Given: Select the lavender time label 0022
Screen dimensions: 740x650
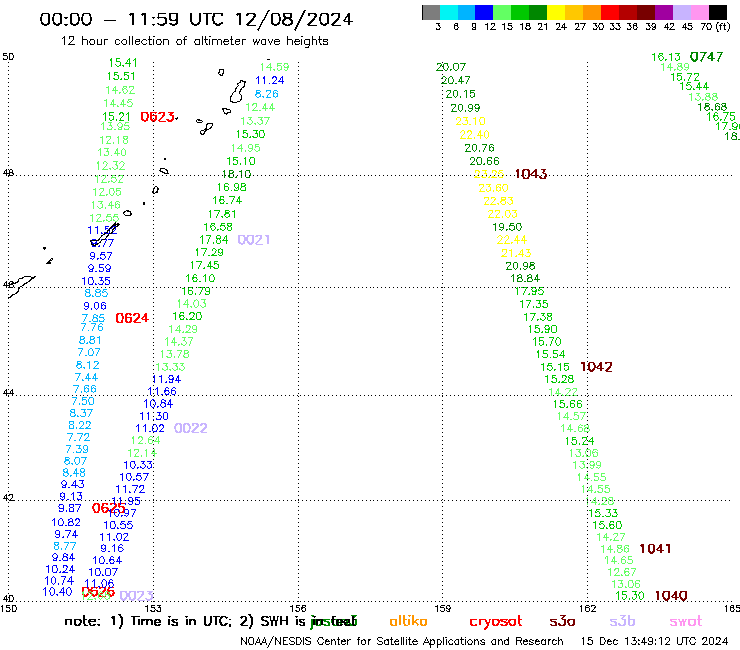Looking at the screenshot, I should point(191,428).
